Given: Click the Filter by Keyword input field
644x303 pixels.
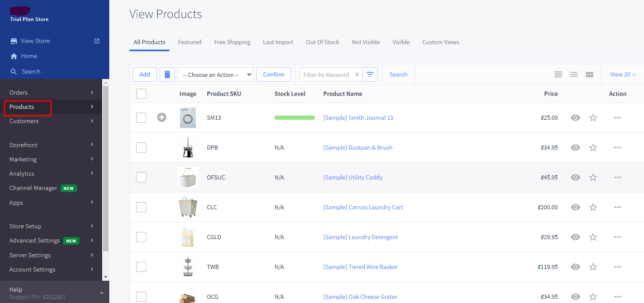Looking at the screenshot, I should 326,75.
